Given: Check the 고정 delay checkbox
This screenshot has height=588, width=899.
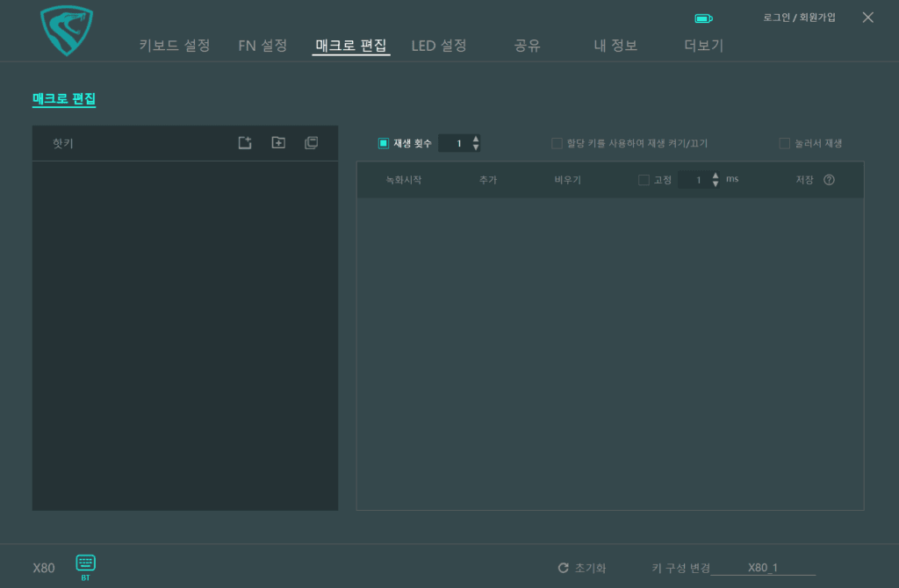Looking at the screenshot, I should pyautogui.click(x=644, y=180).
